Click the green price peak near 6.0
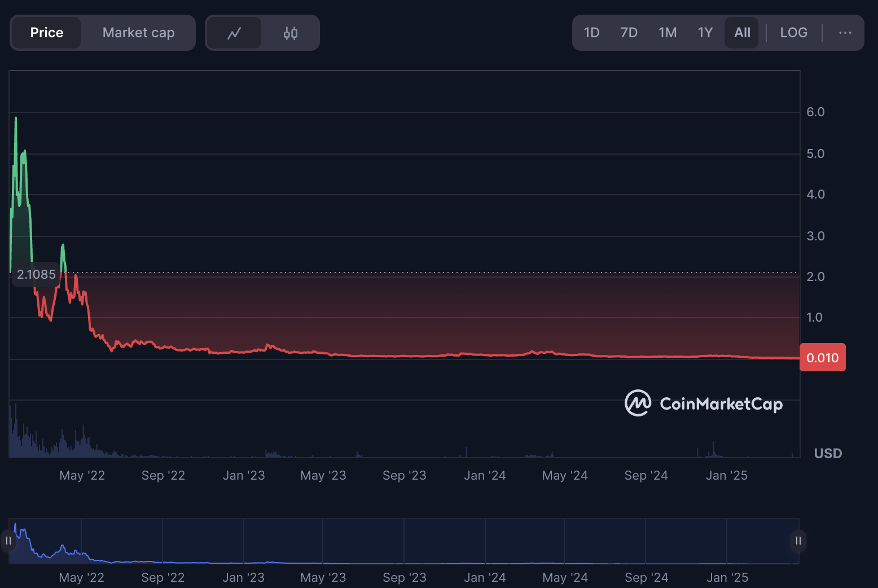Viewport: 878px width, 588px height. click(16, 119)
